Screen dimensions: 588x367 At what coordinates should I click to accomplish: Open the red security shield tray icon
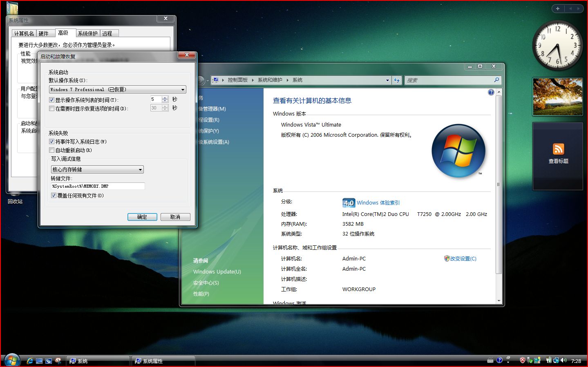[522, 360]
